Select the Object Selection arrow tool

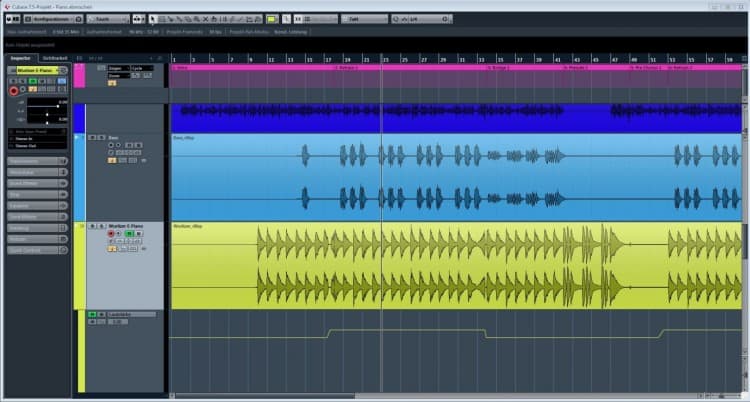coord(153,19)
